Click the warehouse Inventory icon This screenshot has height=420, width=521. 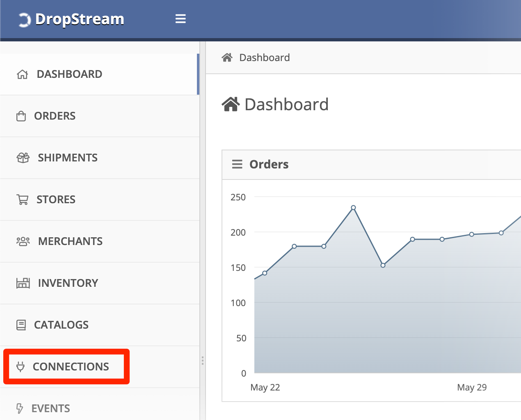(23, 283)
